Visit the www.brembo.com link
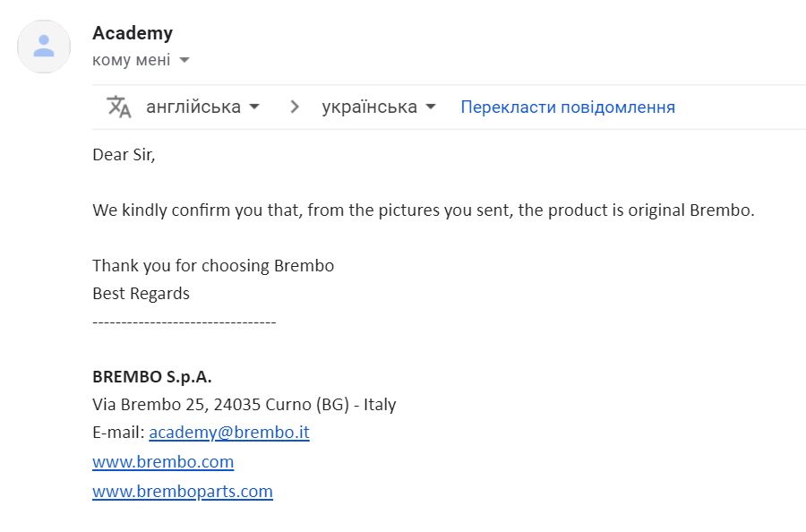 [163, 461]
